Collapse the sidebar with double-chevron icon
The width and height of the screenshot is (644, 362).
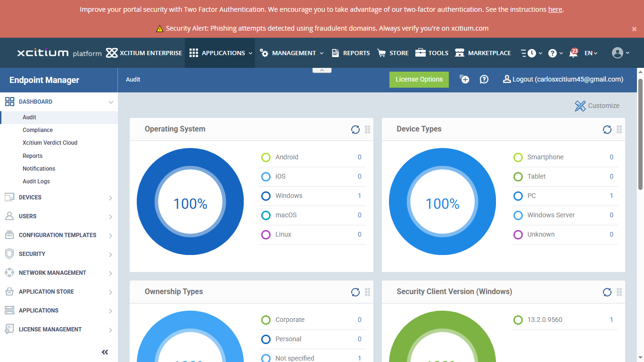coord(105,352)
